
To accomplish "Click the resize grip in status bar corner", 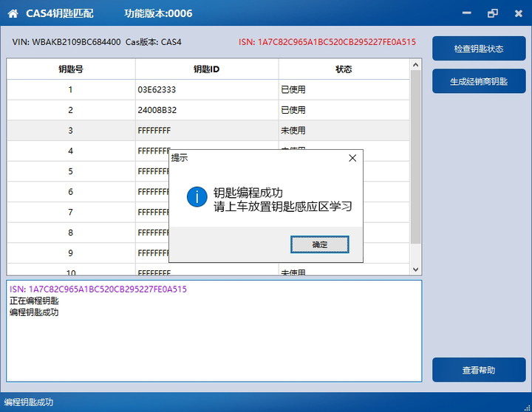I will pos(528,408).
